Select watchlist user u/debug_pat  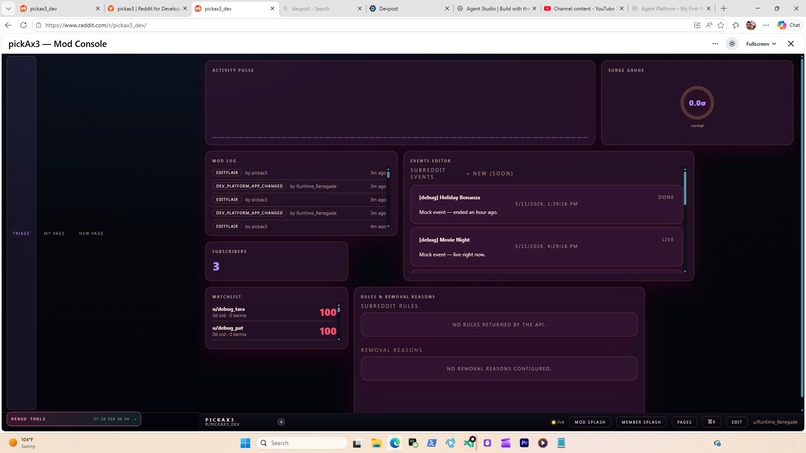tap(274, 331)
